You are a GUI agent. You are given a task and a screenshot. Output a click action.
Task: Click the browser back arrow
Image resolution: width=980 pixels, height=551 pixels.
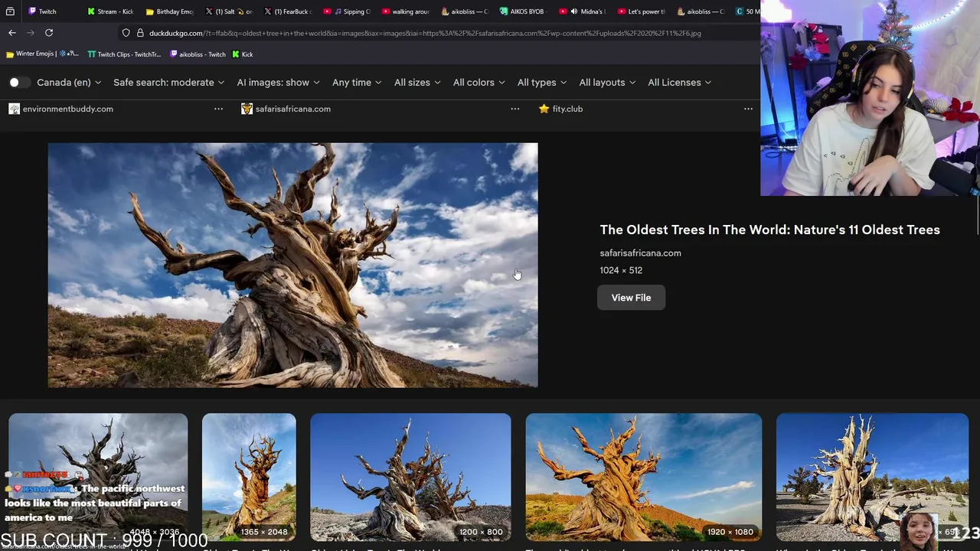12,33
